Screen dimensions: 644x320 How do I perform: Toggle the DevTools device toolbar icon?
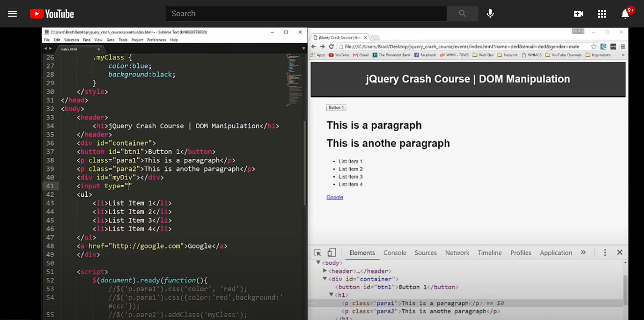click(332, 252)
